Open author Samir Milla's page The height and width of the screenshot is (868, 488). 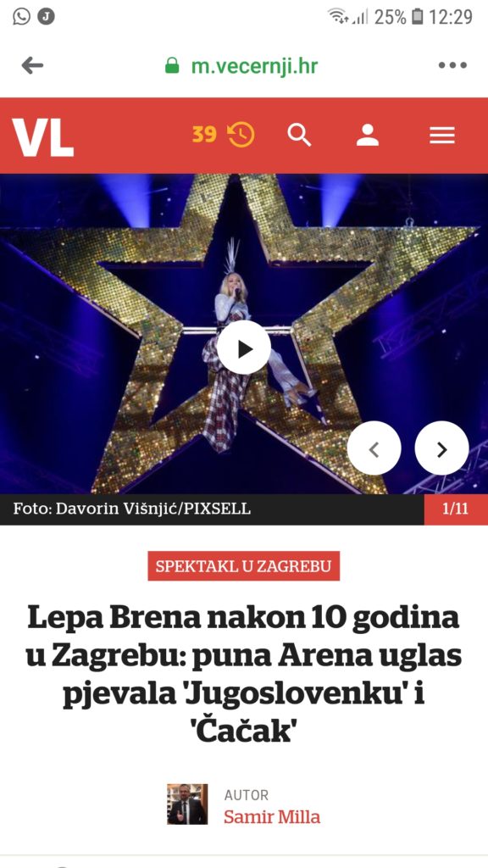point(272,817)
